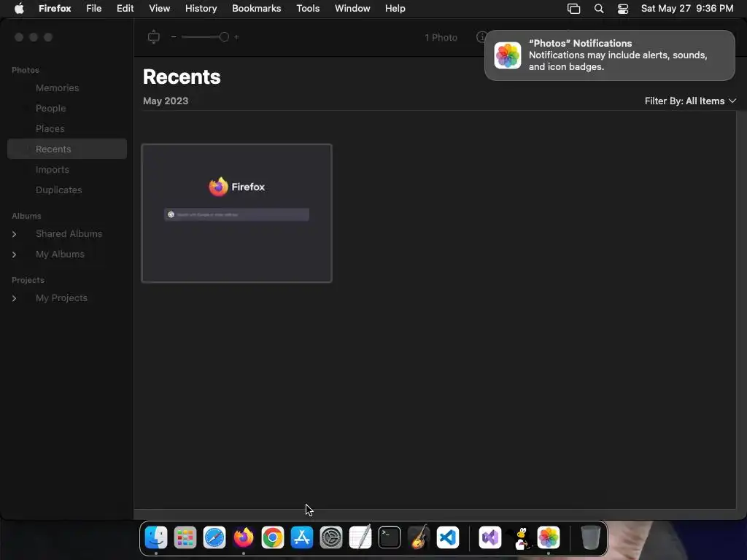Image resolution: width=747 pixels, height=560 pixels.
Task: Open the History menu
Action: pos(201,9)
